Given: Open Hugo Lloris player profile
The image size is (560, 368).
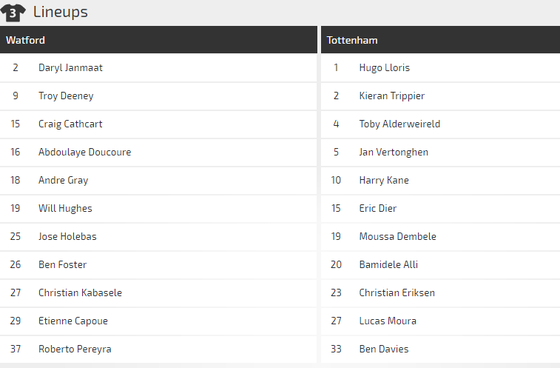Looking at the screenshot, I should (x=384, y=68).
